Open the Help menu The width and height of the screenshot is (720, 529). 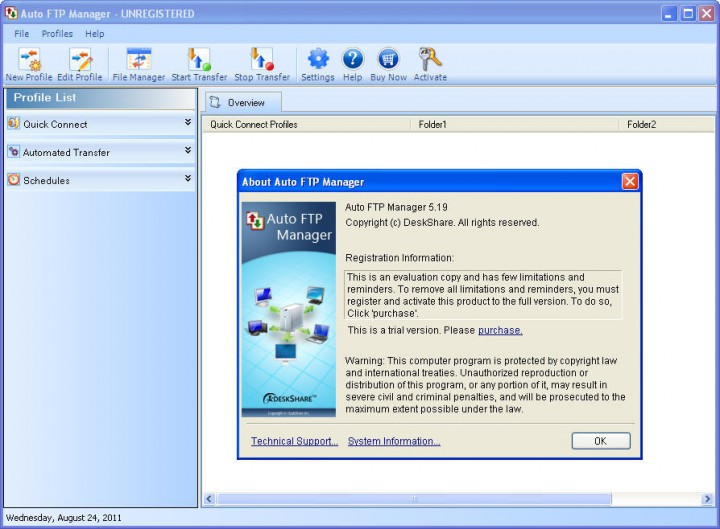click(95, 34)
